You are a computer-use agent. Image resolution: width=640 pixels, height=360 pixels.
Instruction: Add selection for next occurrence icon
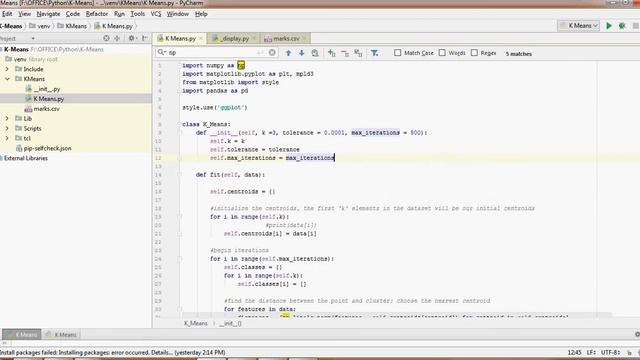pos(331,53)
